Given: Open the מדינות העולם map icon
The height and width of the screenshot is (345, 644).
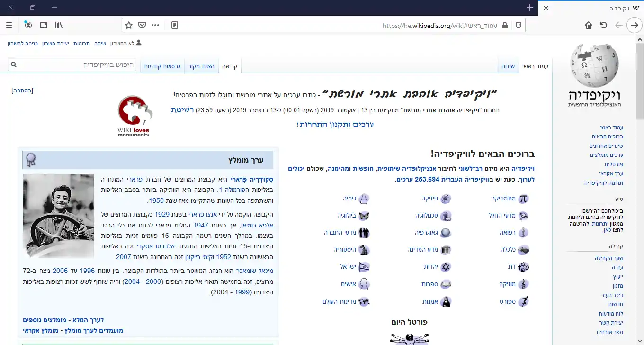Looking at the screenshot, I should point(364,301).
